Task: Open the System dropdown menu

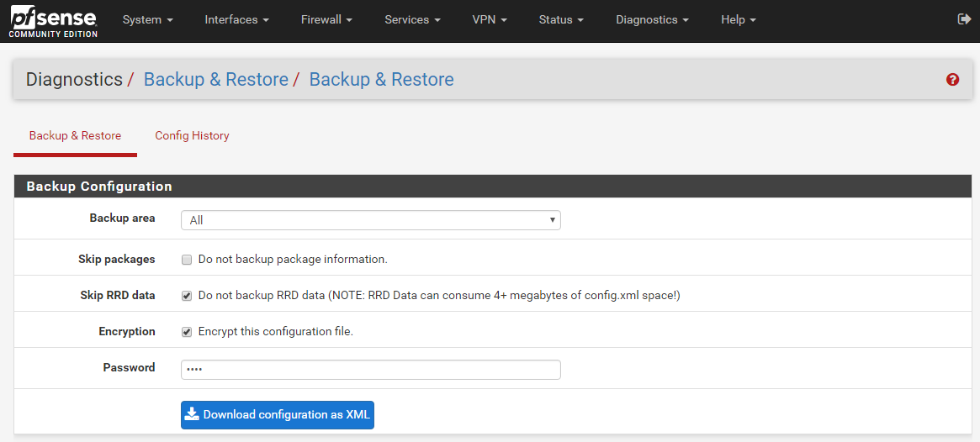Action: tap(147, 19)
